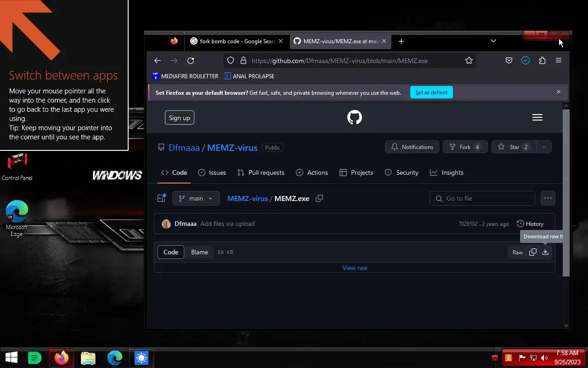Close the fork bomb code Google tab
588x368 pixels.
(x=281, y=41)
